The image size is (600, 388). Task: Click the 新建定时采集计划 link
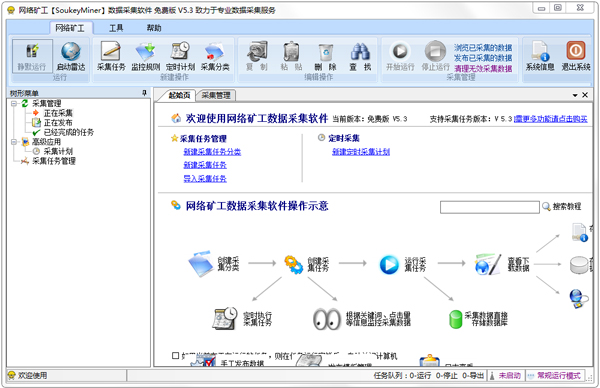[361, 152]
